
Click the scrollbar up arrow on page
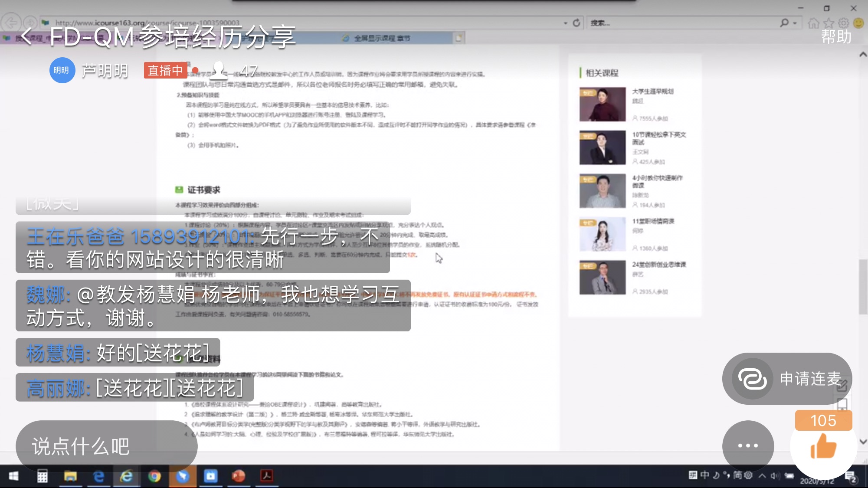(863, 55)
